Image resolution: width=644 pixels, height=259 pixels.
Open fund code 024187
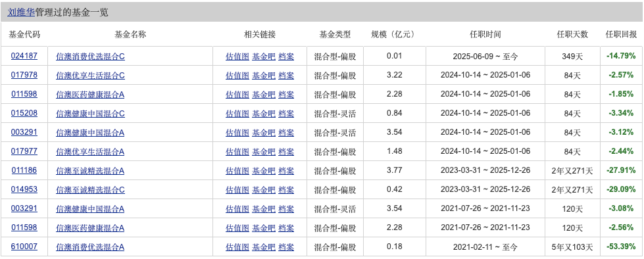point(24,57)
